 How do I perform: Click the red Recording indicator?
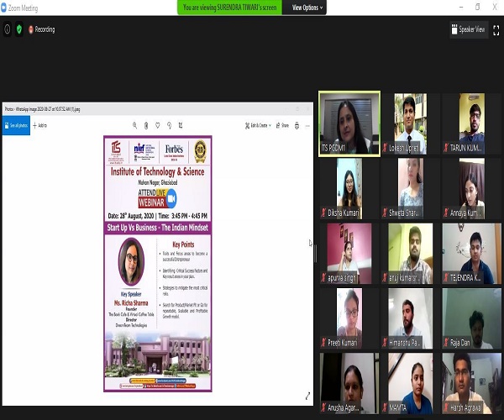(42, 29)
